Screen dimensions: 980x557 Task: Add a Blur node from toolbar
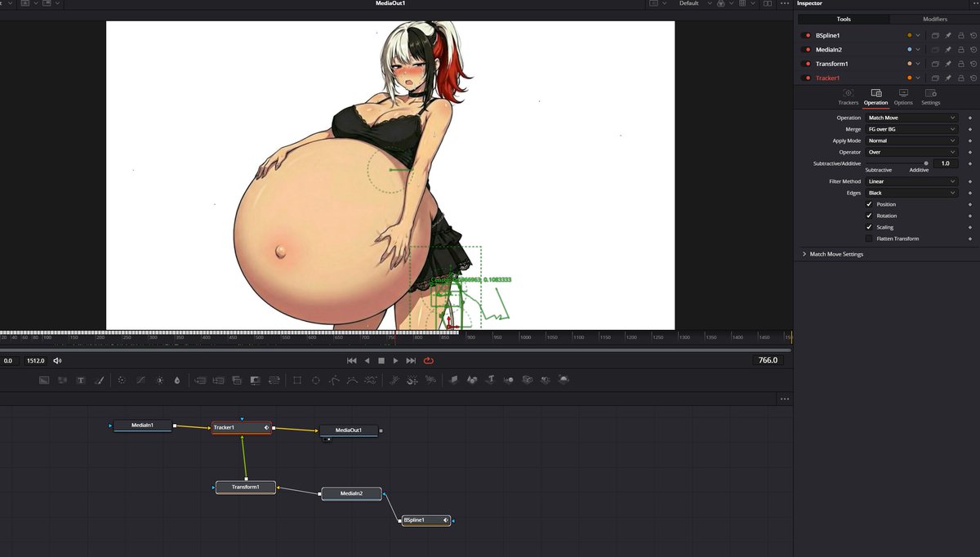(x=177, y=380)
